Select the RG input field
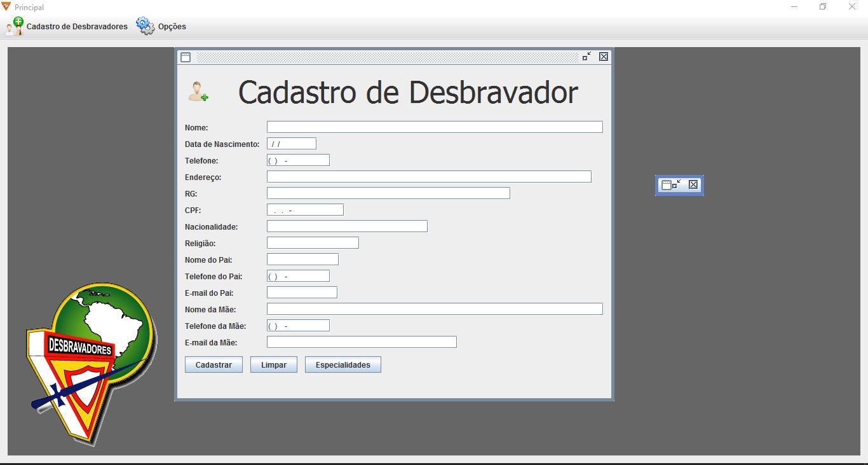Screen dimensions: 868x465 pos(388,193)
